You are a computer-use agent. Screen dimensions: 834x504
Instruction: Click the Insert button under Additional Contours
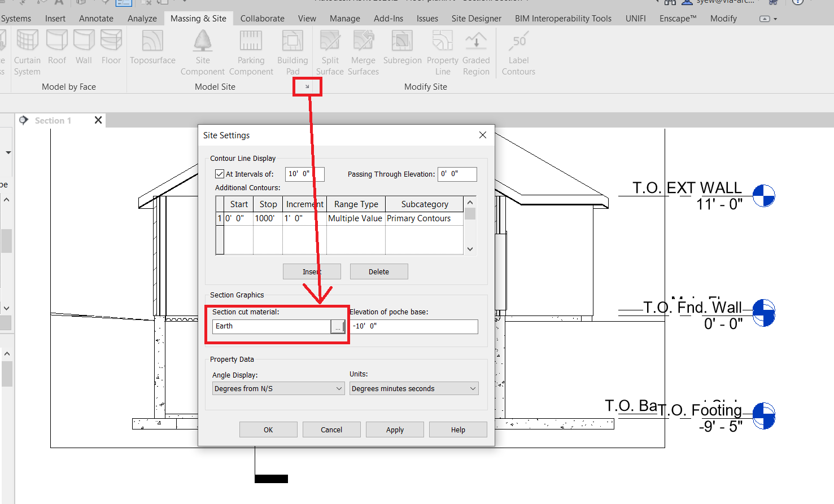[312, 271]
